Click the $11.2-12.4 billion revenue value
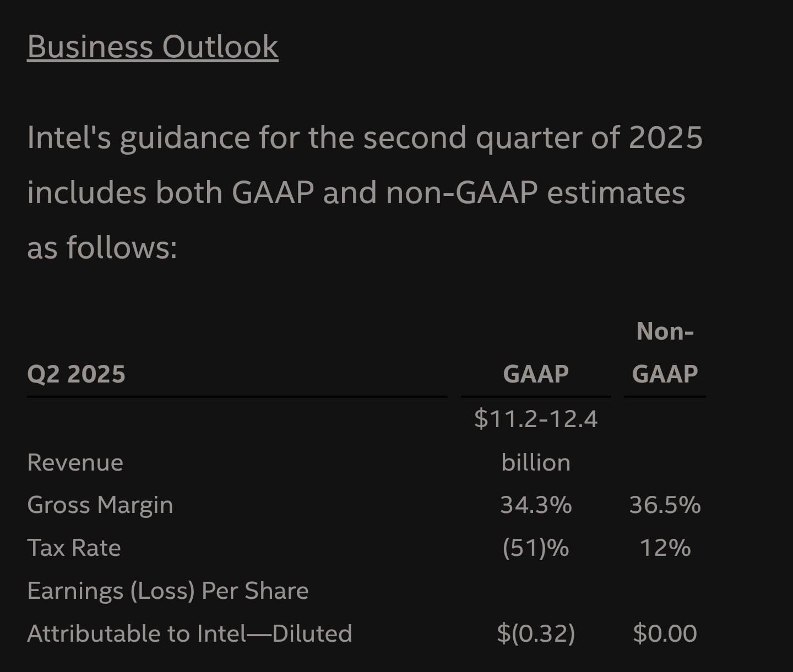The height and width of the screenshot is (672, 793). coord(536,440)
